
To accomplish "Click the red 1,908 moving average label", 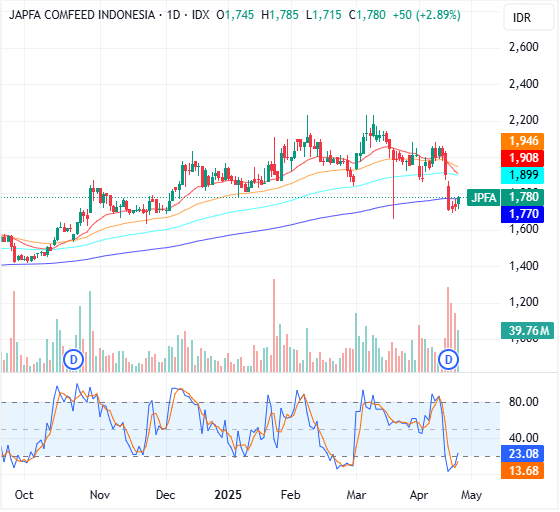I will tap(522, 158).
